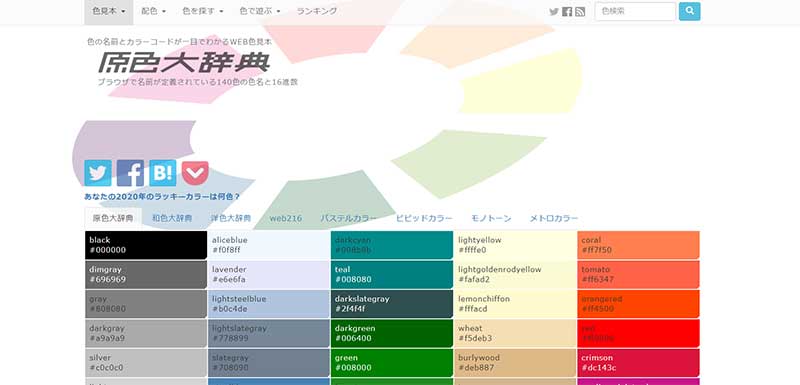Viewport: 800px width, 385px height.
Task: Pick the burlywood #deb887 swatch
Action: point(515,363)
